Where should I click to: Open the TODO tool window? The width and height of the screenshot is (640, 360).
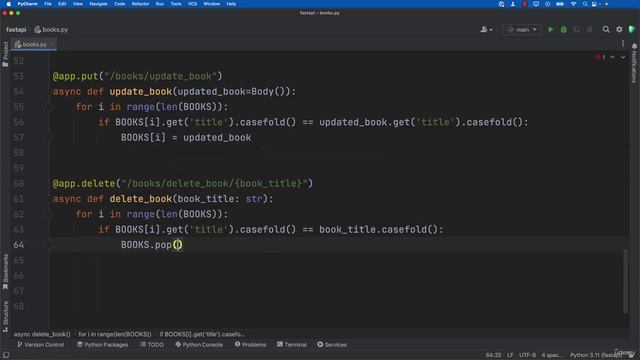(152, 345)
